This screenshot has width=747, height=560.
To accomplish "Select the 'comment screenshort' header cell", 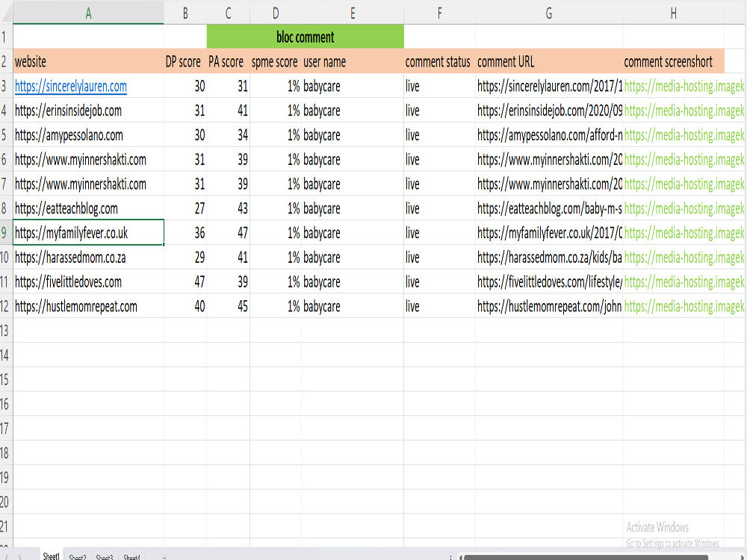I will (673, 61).
